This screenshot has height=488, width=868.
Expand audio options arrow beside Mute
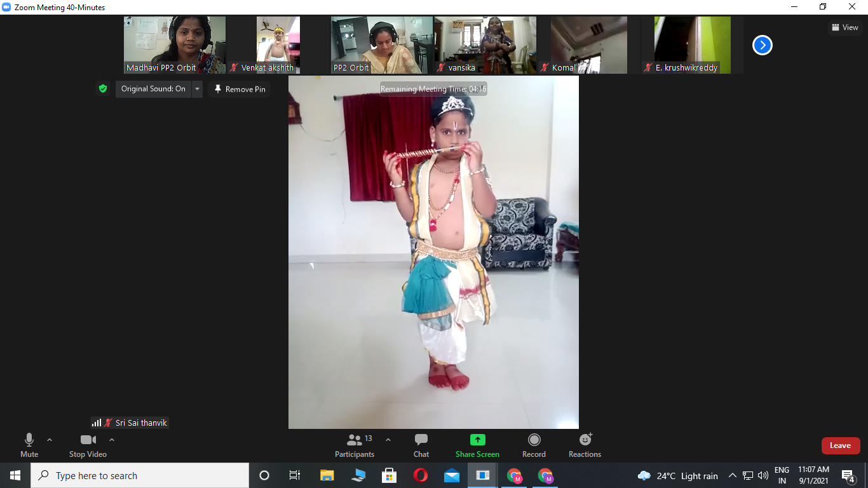50,440
